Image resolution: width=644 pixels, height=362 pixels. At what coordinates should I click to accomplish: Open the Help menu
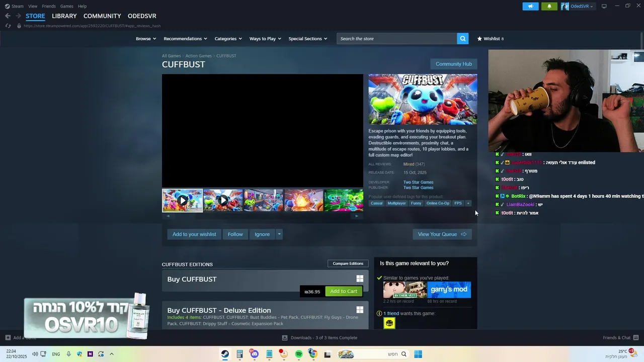(82, 6)
